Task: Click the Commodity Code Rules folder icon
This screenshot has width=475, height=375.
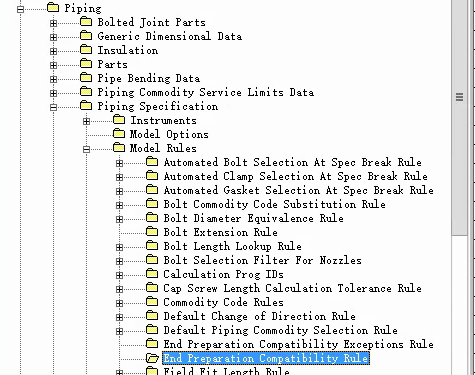Action: [x=152, y=301]
